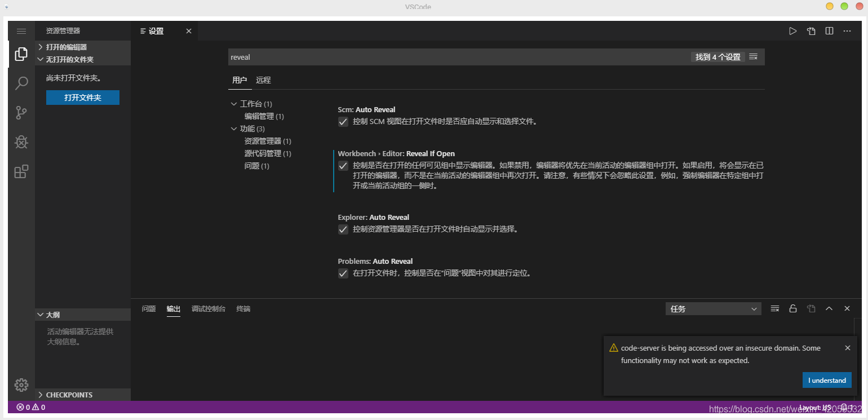Click the I understand button

coord(827,380)
